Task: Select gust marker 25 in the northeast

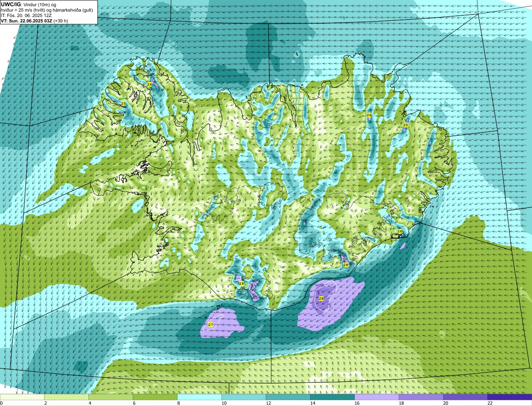Action: point(406,125)
